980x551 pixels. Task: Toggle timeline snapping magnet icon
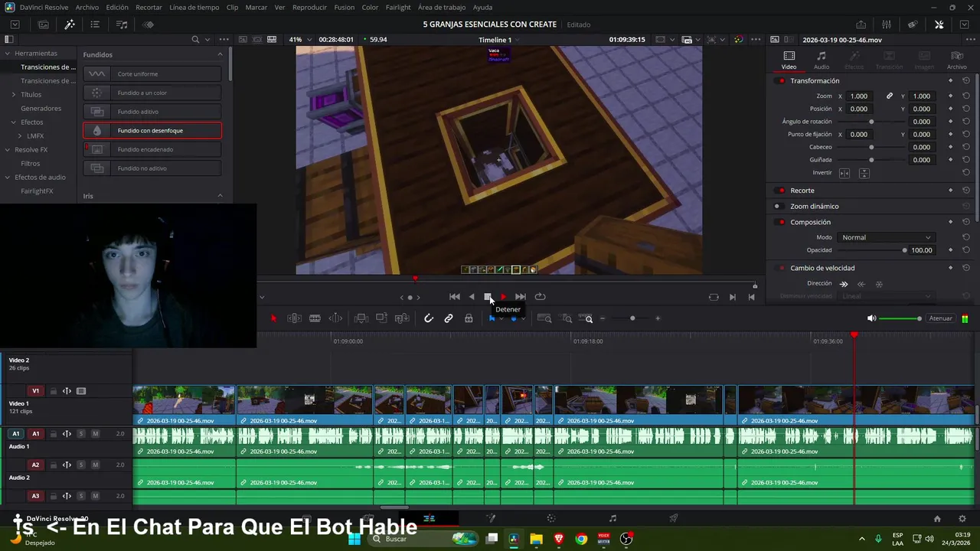pyautogui.click(x=429, y=318)
